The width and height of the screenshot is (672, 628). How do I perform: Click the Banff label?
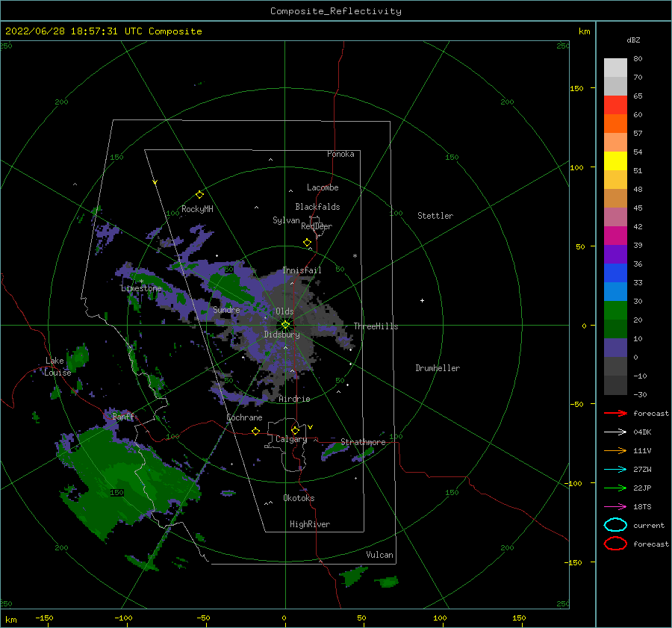coord(123,416)
